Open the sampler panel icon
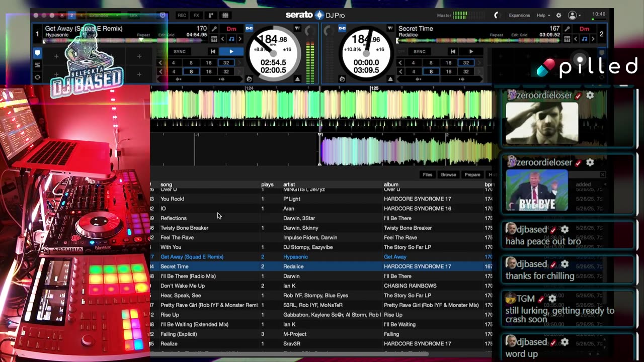The image size is (644, 362). point(225,16)
